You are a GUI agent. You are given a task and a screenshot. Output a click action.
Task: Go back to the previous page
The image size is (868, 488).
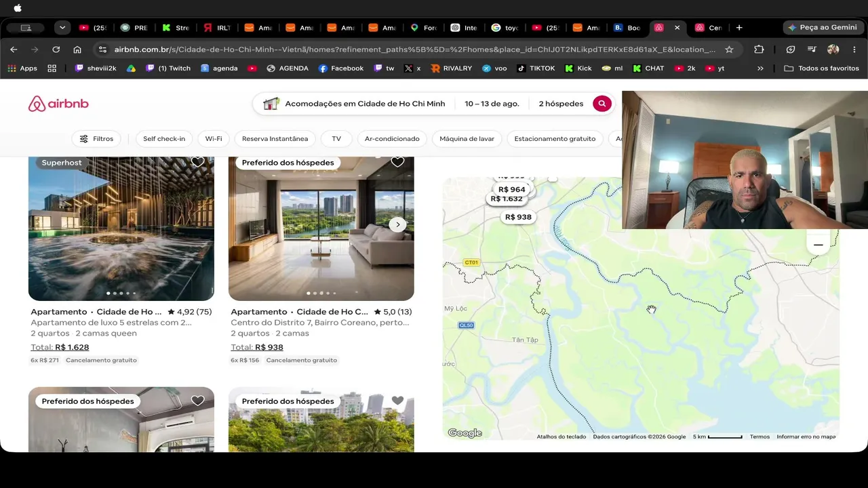pos(14,49)
